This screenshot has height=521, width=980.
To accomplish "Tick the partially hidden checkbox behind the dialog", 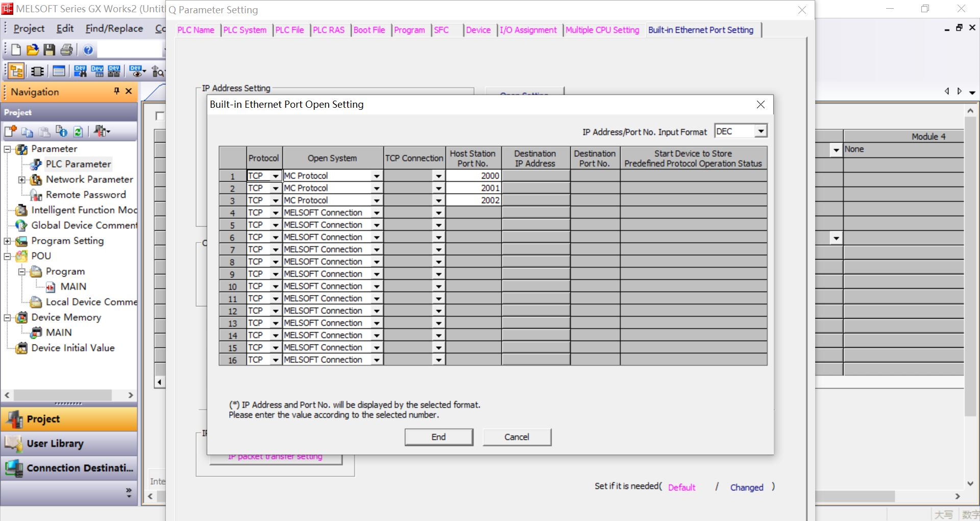I will click(160, 116).
